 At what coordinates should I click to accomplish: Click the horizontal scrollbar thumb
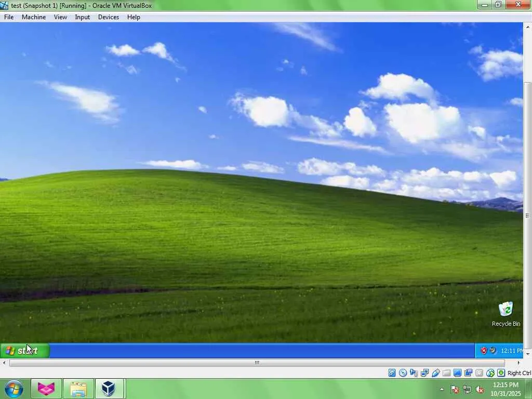pos(257,363)
